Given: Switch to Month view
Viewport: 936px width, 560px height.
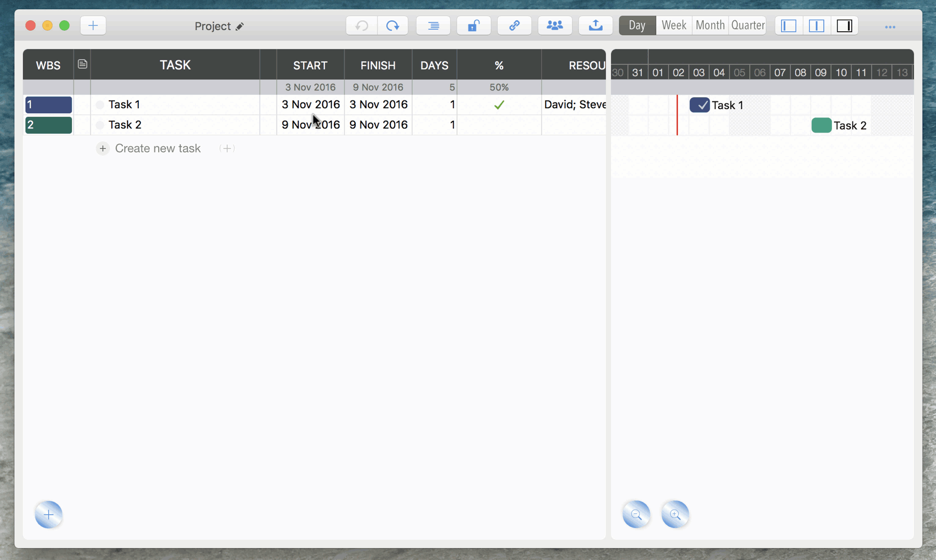Looking at the screenshot, I should (710, 24).
